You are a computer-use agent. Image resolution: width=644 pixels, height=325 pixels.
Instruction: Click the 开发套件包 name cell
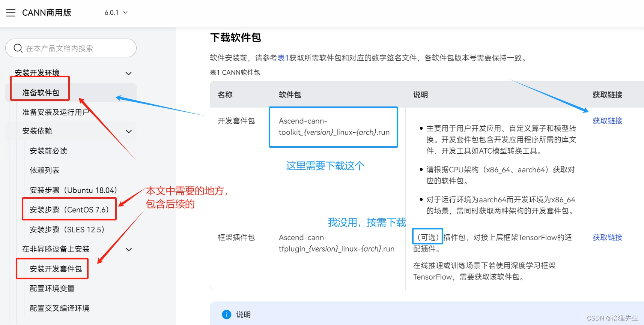pos(236,121)
